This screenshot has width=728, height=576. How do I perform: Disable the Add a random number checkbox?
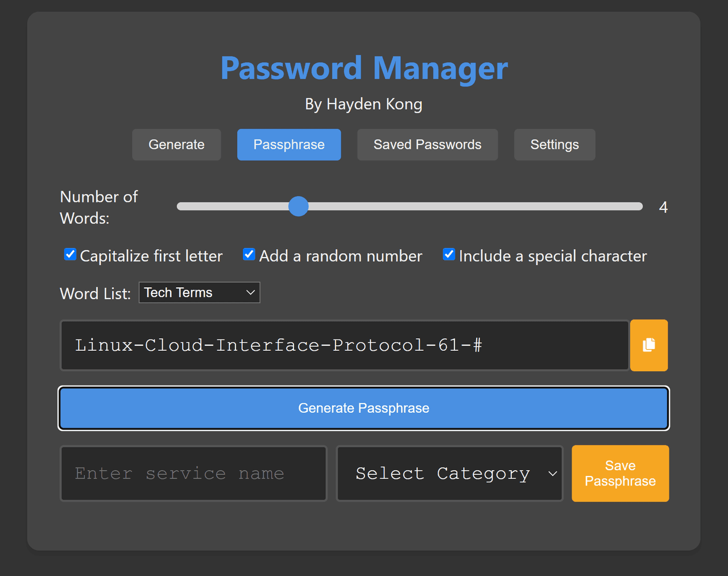pos(249,254)
